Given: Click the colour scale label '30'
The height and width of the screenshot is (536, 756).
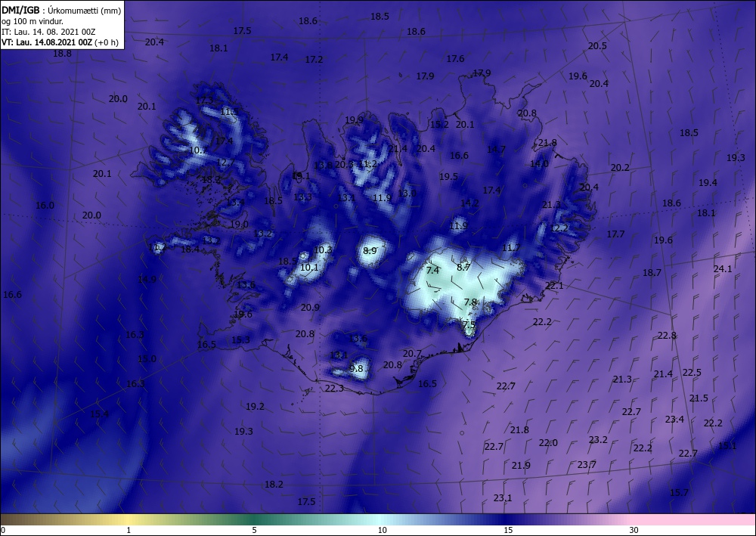Looking at the screenshot, I should click(634, 530).
